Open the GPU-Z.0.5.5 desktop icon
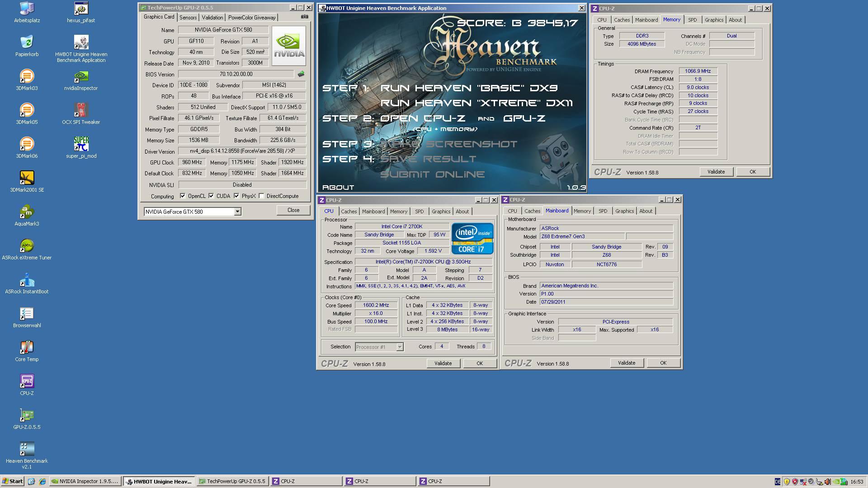 point(27,419)
